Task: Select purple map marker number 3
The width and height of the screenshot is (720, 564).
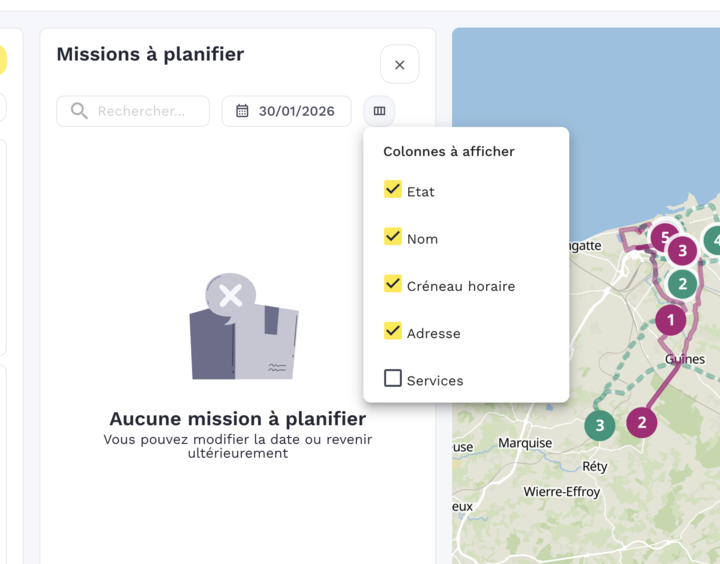Action: 682,251
